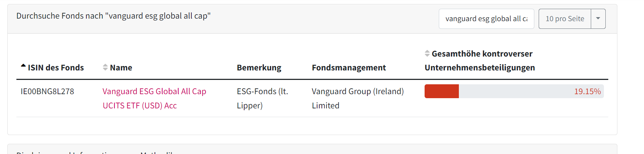
Task: Click the "Unternehmensbeteiligungen" header text
Action: [x=480, y=68]
